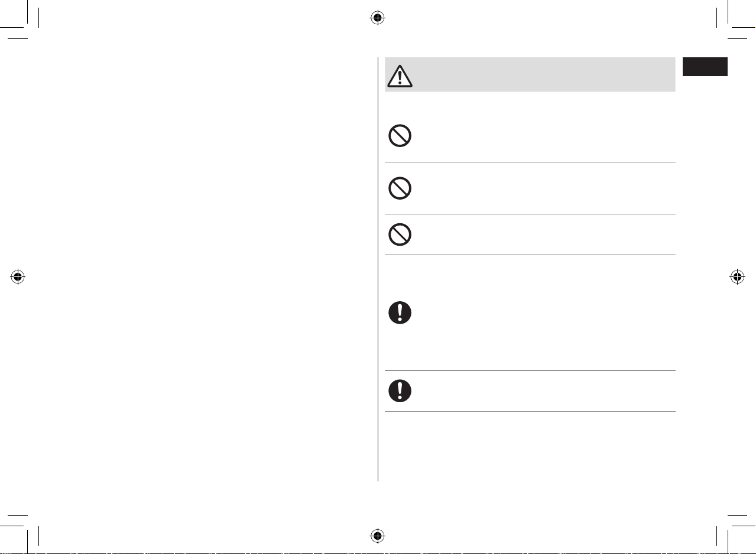Click the top-right corner crop marks
Image resolution: width=756 pixels, height=554 pixels.
coord(732,24)
